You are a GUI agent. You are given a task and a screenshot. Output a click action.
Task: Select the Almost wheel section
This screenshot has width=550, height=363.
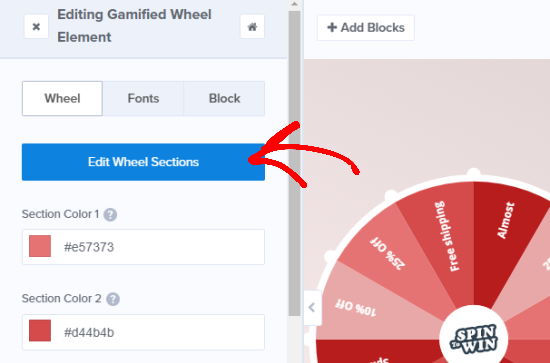click(x=505, y=220)
